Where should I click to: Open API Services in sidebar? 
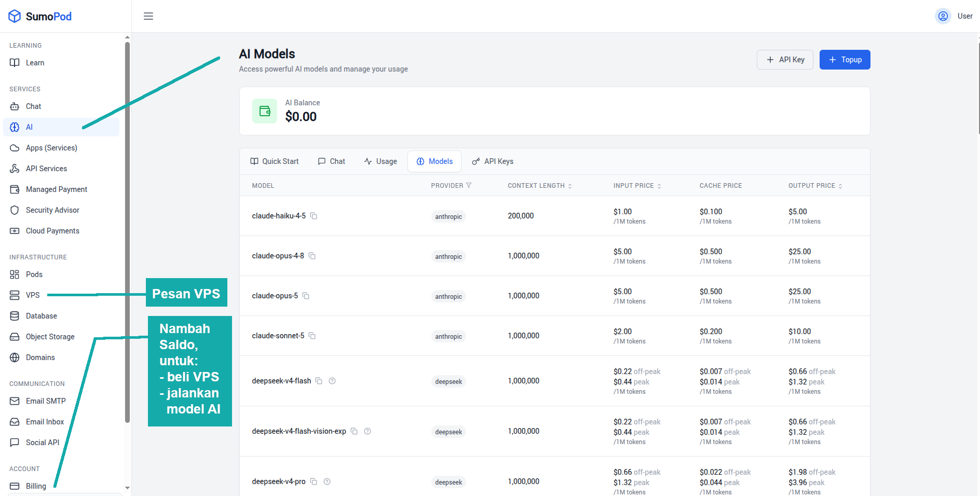pos(61,169)
